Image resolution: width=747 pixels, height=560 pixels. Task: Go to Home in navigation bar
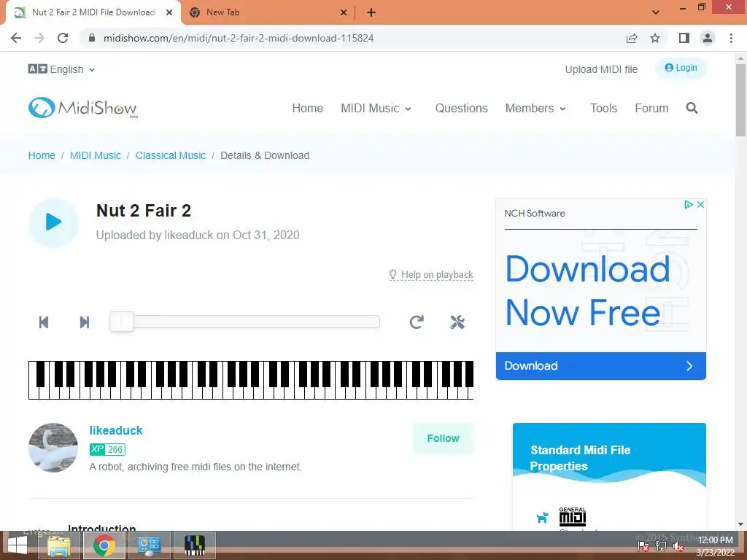click(x=308, y=109)
